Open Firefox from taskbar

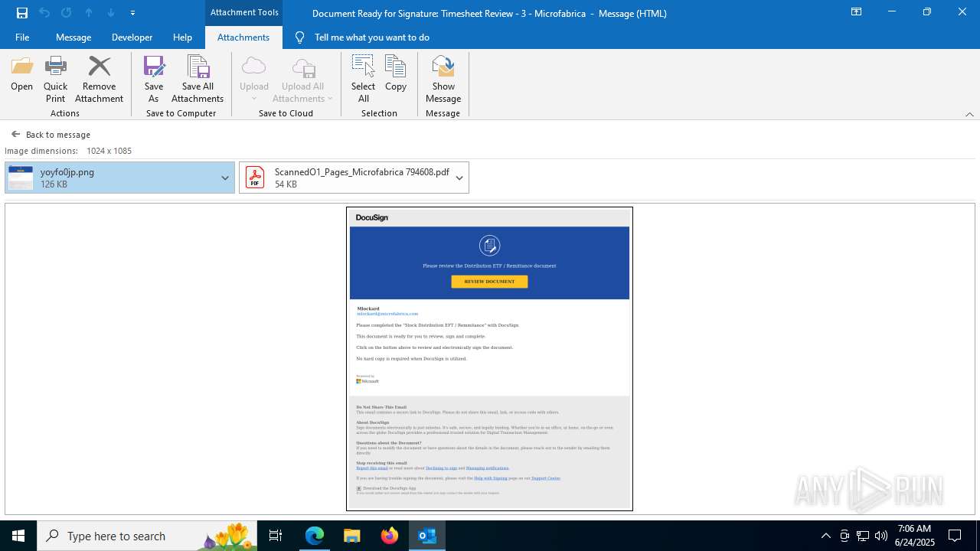(390, 536)
